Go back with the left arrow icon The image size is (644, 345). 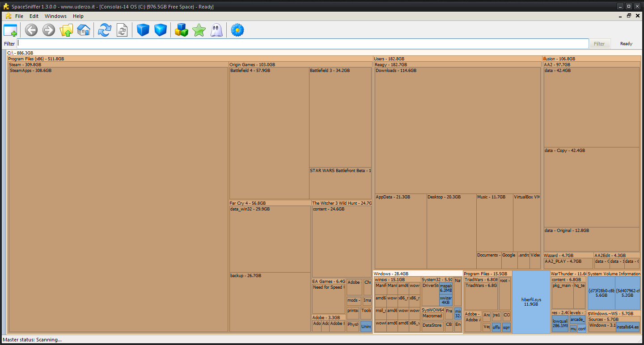coord(31,30)
